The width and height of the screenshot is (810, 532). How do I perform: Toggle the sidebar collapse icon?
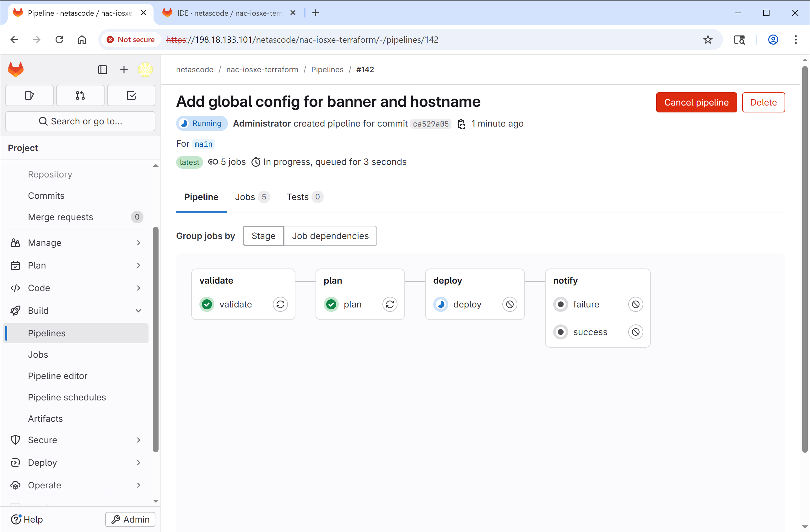tap(102, 70)
